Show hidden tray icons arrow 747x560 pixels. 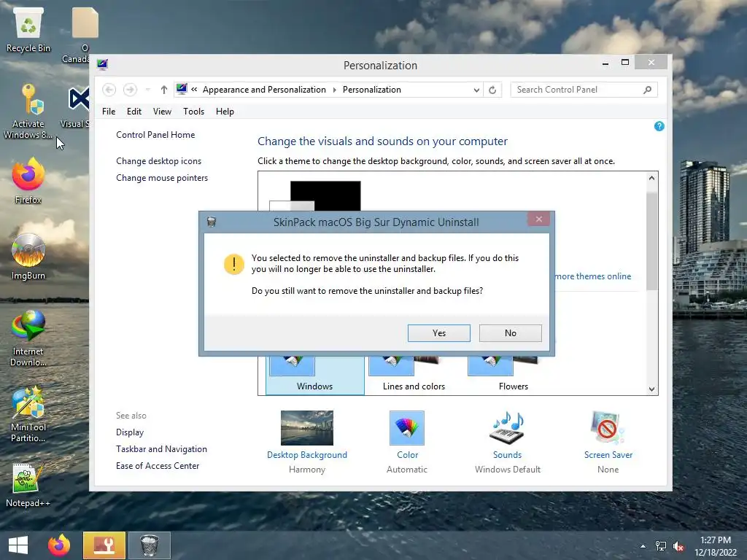[643, 546]
